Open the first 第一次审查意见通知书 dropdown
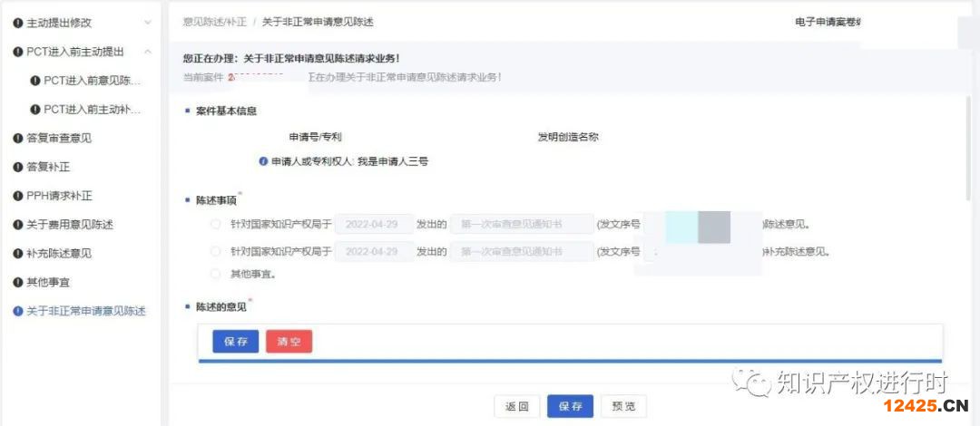The image size is (980, 426). 521,225
